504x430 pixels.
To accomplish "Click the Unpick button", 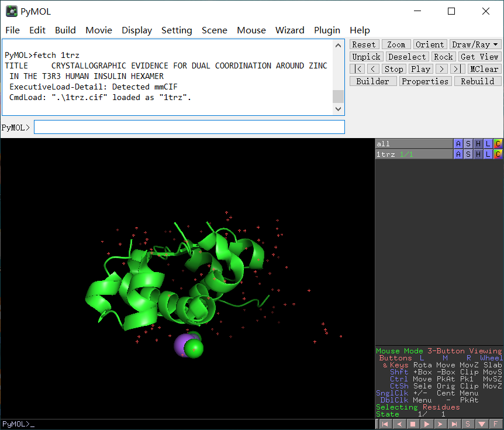I will [366, 57].
